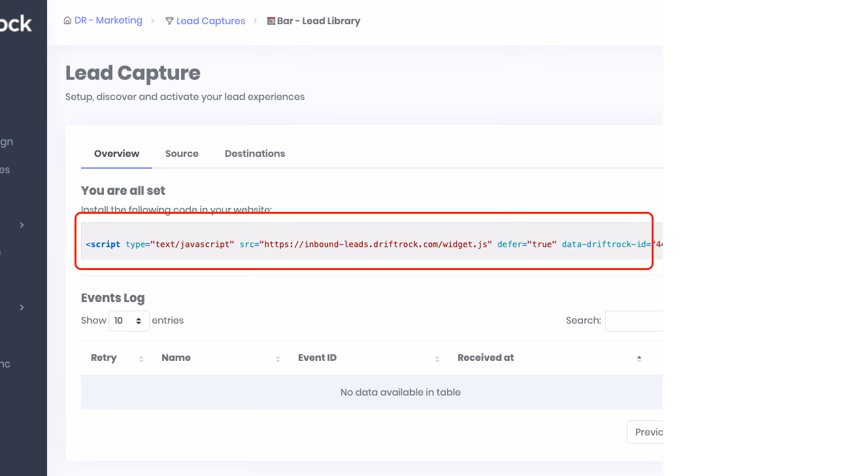Click the 'Lead Capture' page heading

133,73
